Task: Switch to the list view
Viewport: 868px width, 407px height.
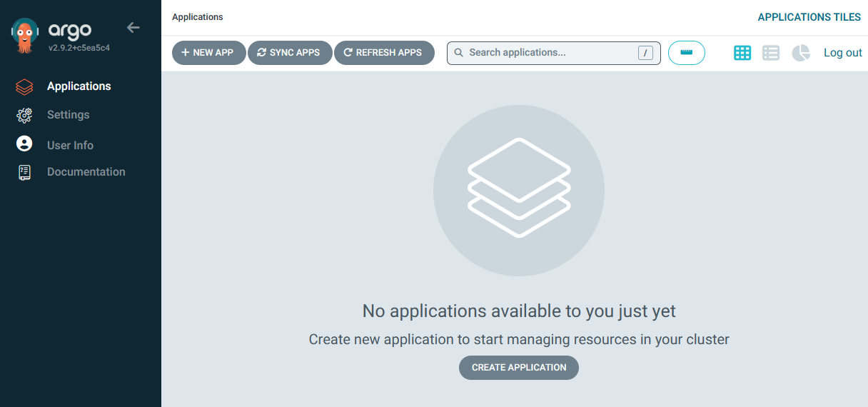Action: (771, 53)
